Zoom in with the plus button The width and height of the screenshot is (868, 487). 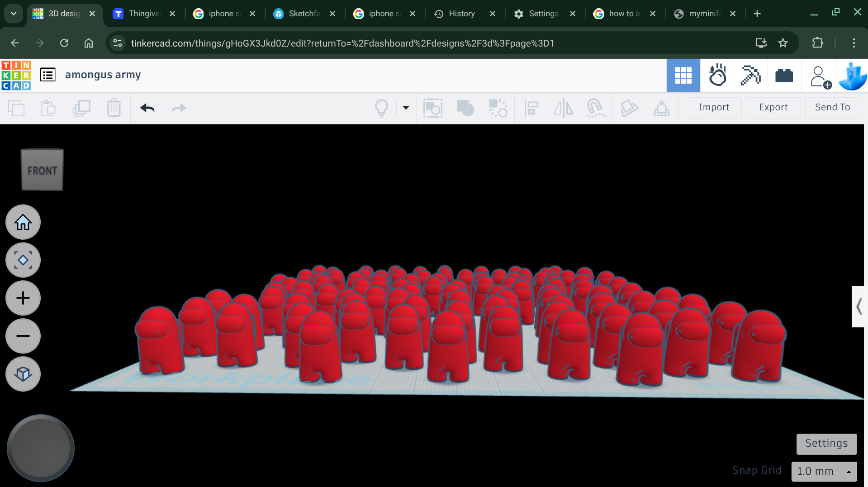coord(23,298)
